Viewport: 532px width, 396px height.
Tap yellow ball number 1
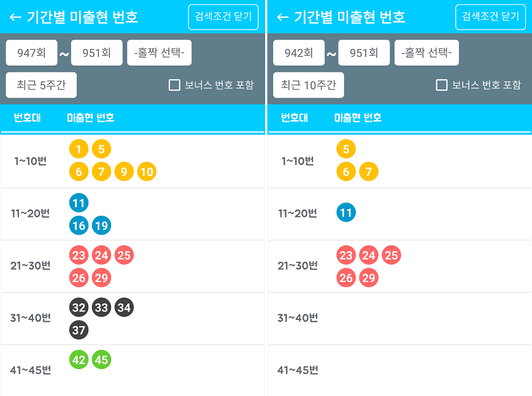click(79, 149)
